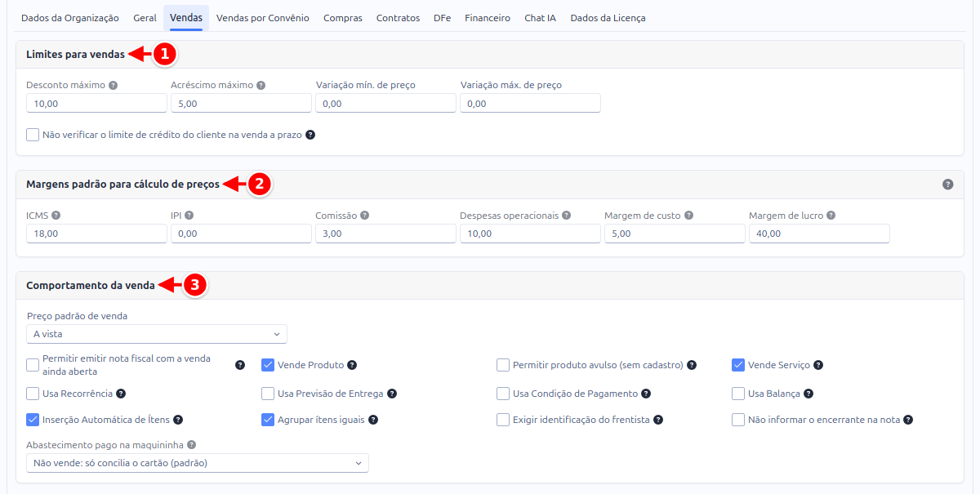Enable Usa Previsão de Entrega
The width and height of the screenshot is (980, 494).
tap(268, 394)
